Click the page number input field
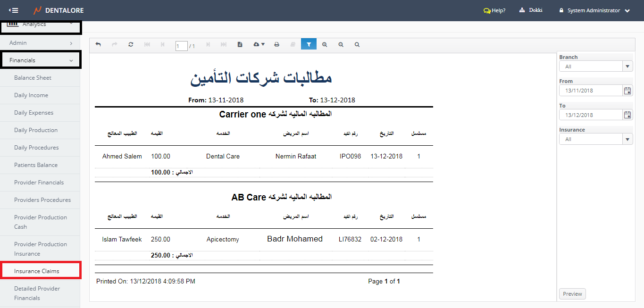Image resolution: width=644 pixels, height=308 pixels. [x=181, y=46]
